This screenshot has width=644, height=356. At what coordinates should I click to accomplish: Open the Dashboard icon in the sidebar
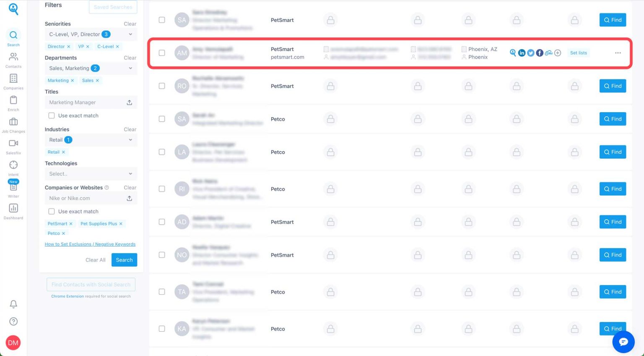13,211
